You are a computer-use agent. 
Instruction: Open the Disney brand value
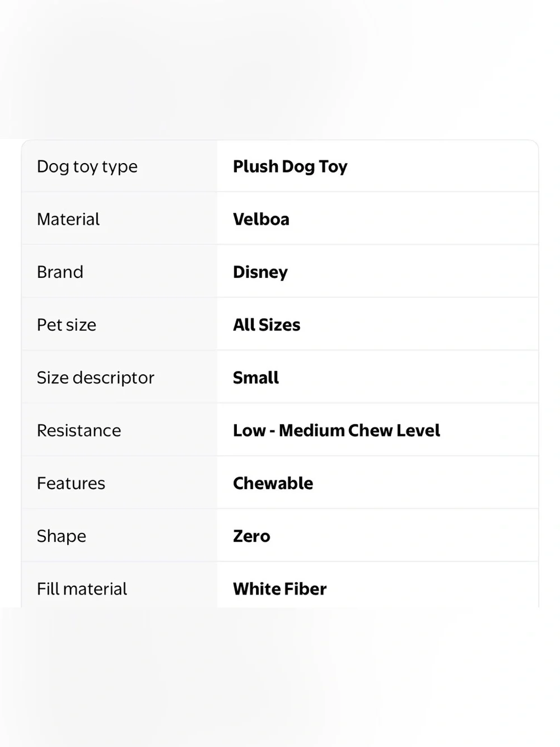pos(260,272)
